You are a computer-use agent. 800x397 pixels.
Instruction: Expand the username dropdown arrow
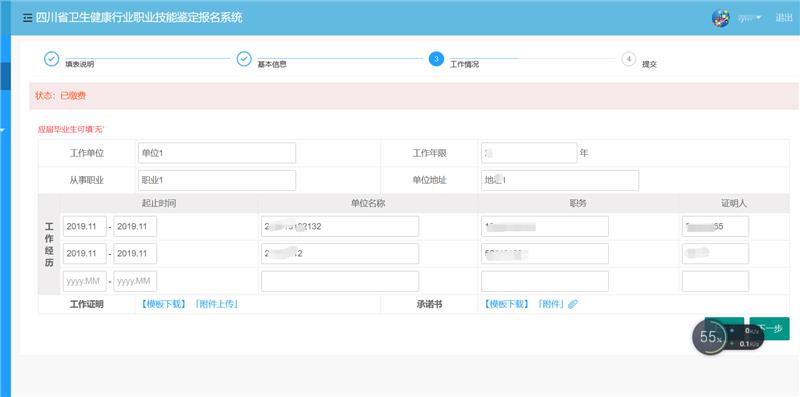(759, 18)
